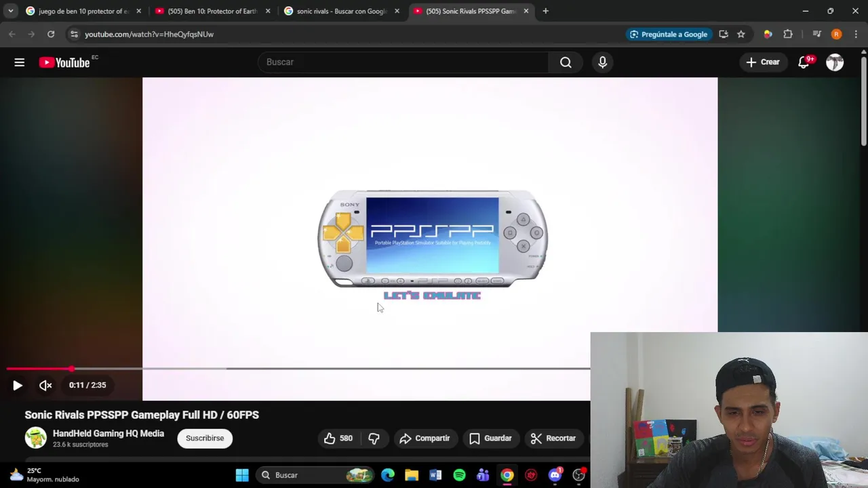868x488 pixels.
Task: Start voice search with the microphone icon
Action: 602,62
